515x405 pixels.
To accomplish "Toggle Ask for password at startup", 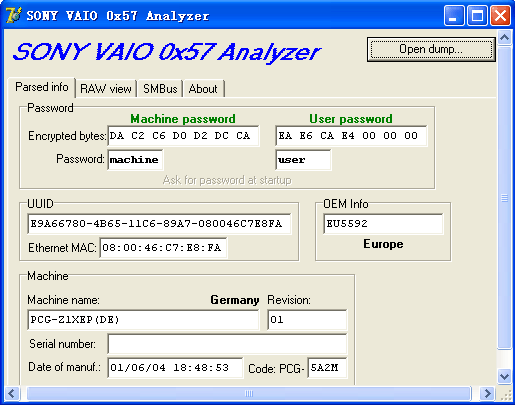I will pos(227,180).
